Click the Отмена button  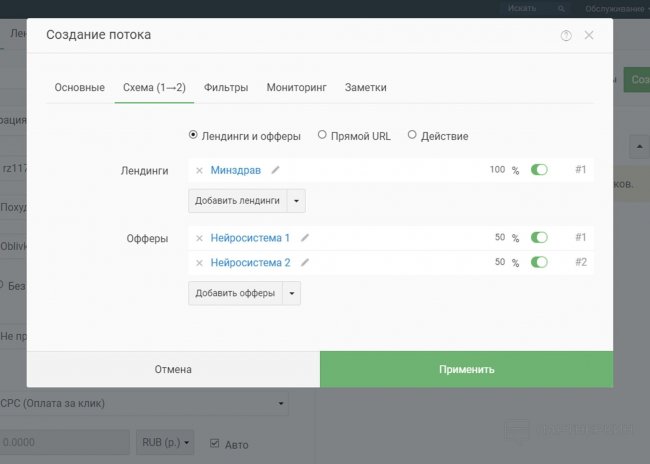(173, 369)
